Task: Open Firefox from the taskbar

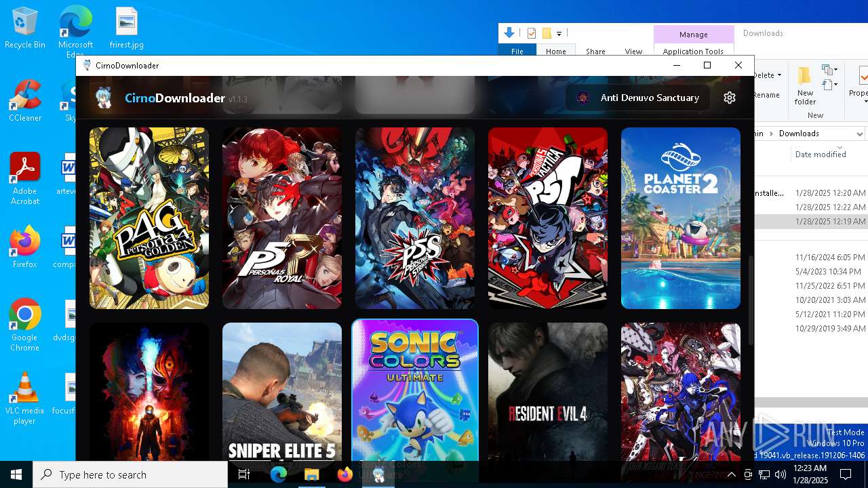Action: [345, 474]
